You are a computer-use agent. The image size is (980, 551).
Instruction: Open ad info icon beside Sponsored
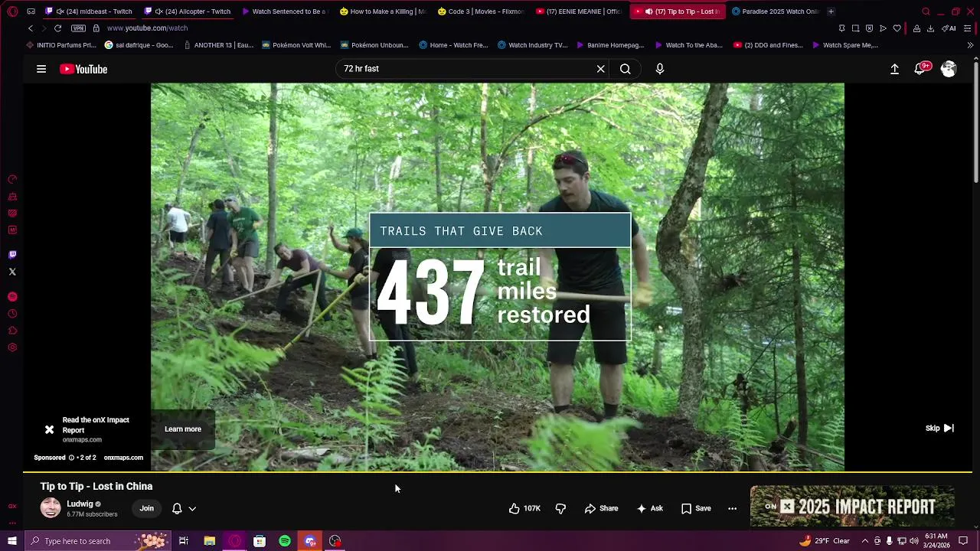[x=71, y=458]
